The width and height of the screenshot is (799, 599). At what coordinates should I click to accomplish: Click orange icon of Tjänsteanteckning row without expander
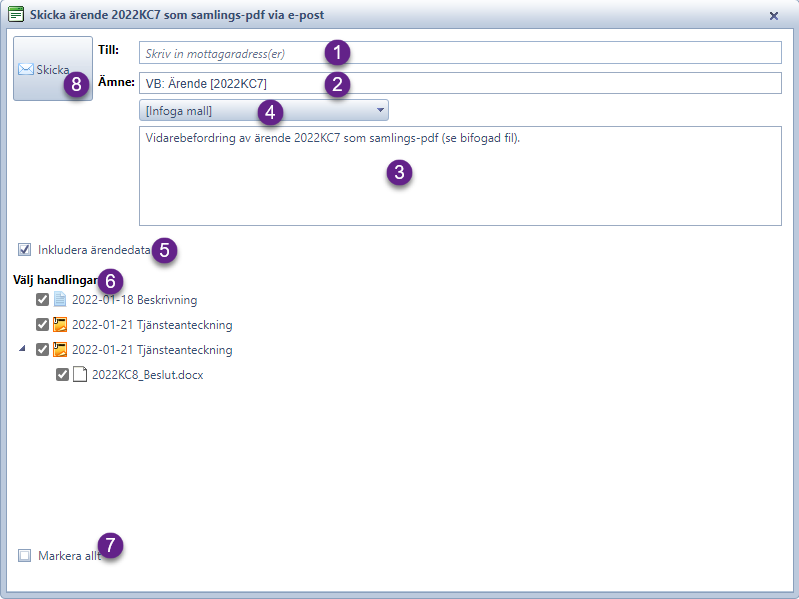pos(60,324)
